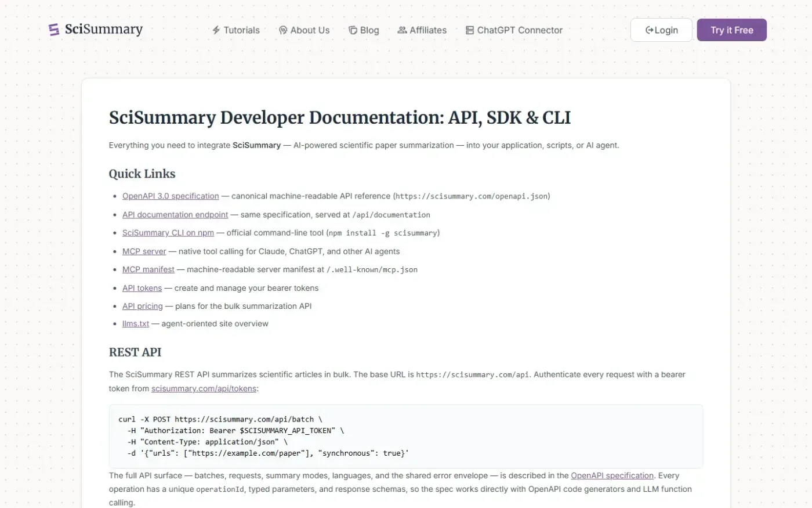Image resolution: width=812 pixels, height=508 pixels.
Task: Open the MCP manifest link
Action: coord(148,269)
